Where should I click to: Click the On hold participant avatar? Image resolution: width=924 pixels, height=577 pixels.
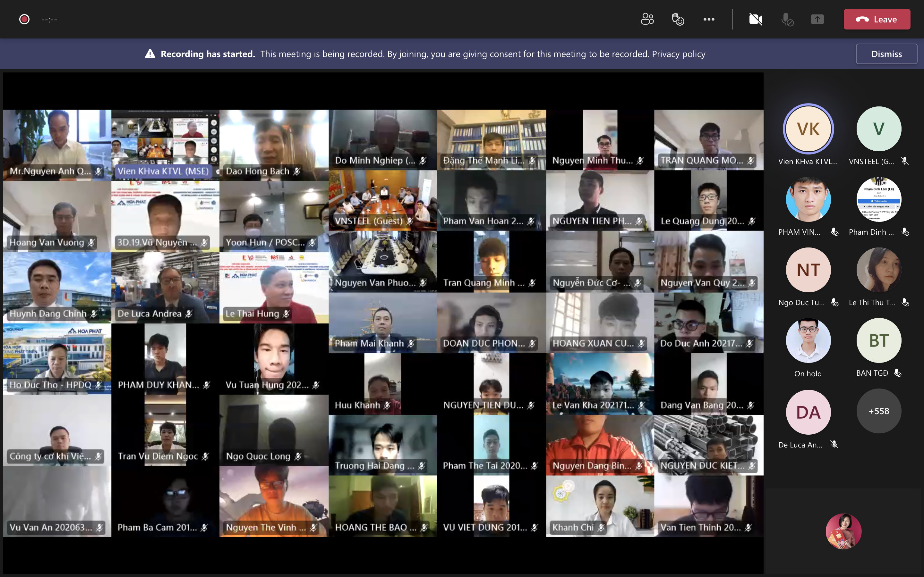(x=808, y=340)
